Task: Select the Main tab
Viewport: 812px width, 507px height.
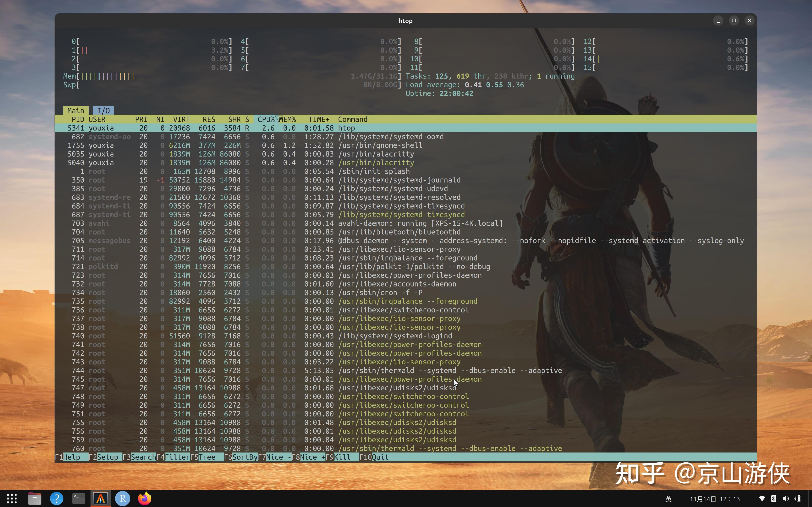Action: coord(75,110)
